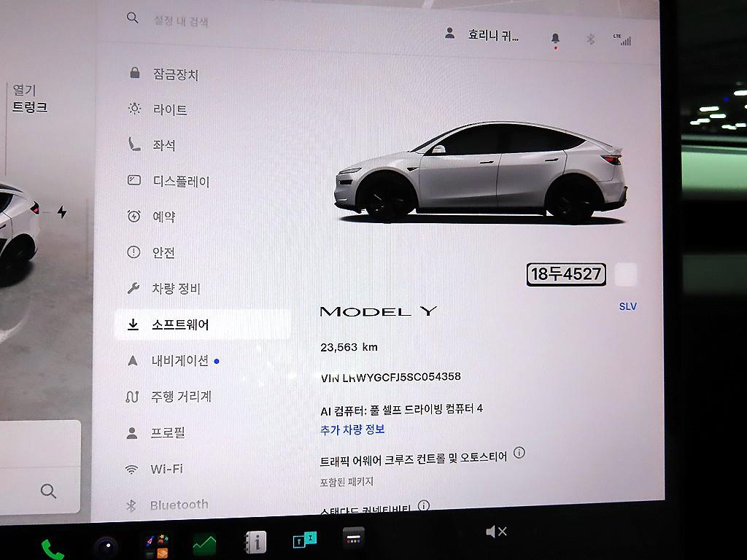Click the navigation arrow icon beside 내비게이션
The height and width of the screenshot is (560, 747).
pyautogui.click(x=133, y=360)
